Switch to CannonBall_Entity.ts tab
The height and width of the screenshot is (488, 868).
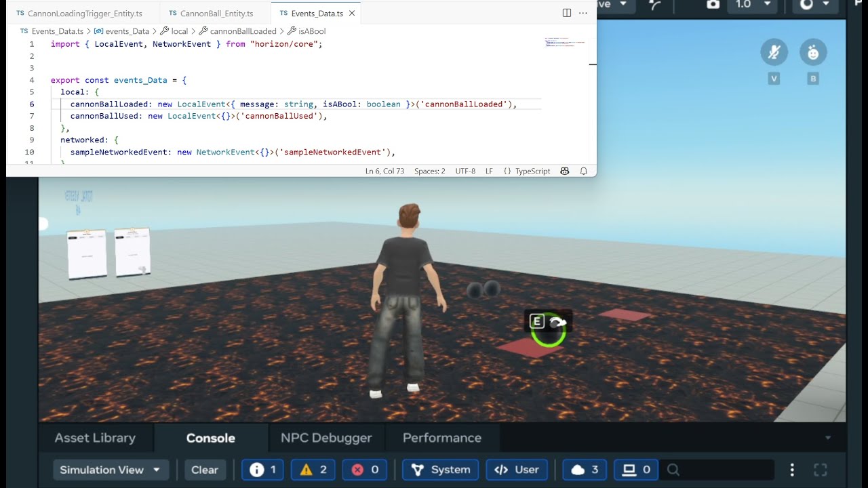coord(216,13)
